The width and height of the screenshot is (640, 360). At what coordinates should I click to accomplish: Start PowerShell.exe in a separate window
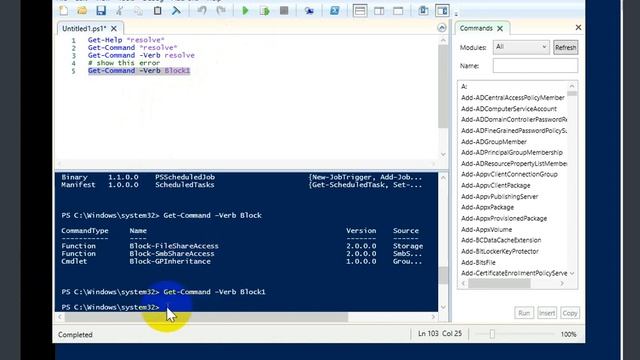[x=334, y=10]
